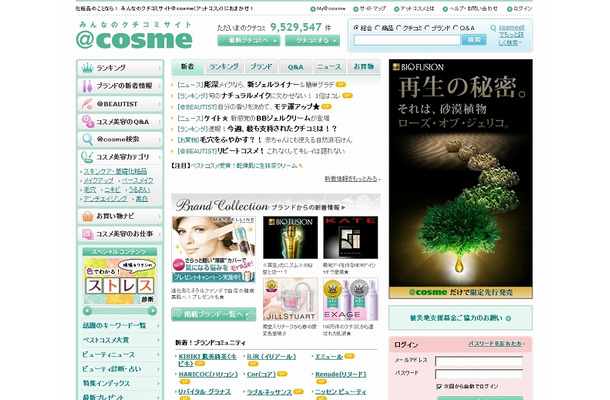Open the KATE brand thumbnail
This screenshot has height=400, width=610.
click(x=351, y=238)
